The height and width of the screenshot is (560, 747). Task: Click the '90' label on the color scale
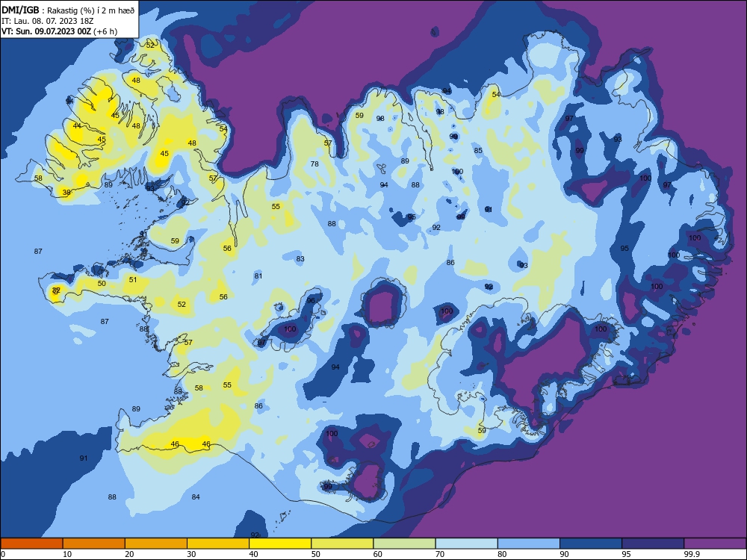pyautogui.click(x=564, y=554)
